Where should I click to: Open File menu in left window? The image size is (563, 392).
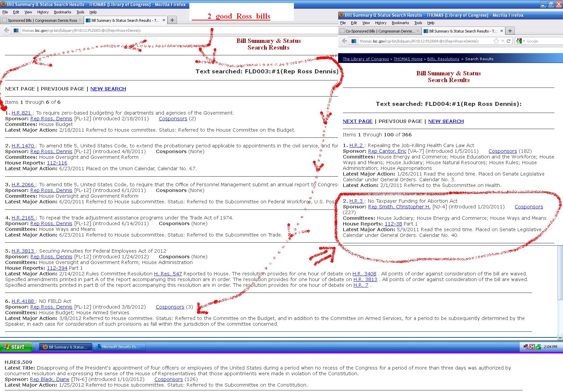pyautogui.click(x=5, y=12)
